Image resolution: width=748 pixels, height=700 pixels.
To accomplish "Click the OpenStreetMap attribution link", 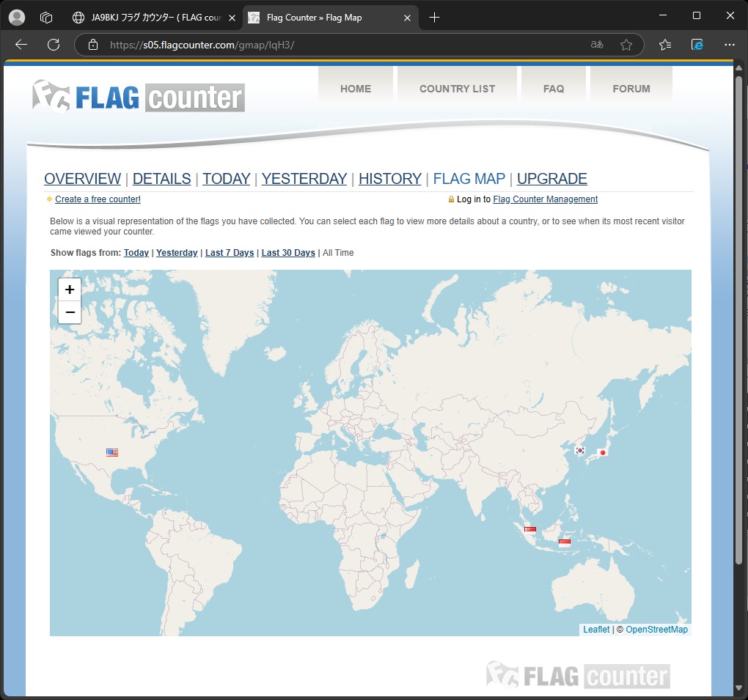I will [x=656, y=630].
